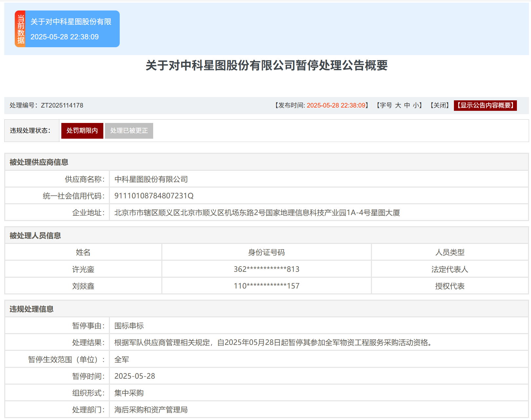This screenshot has width=531, height=420.
Task: Click the 中 font size option
Action: coord(407,105)
